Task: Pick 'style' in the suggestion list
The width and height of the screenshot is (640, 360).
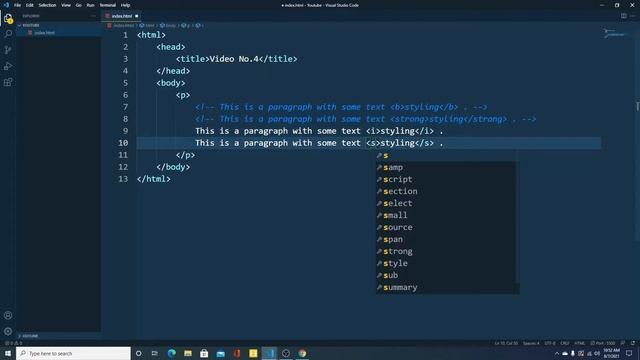Action: pyautogui.click(x=447, y=264)
